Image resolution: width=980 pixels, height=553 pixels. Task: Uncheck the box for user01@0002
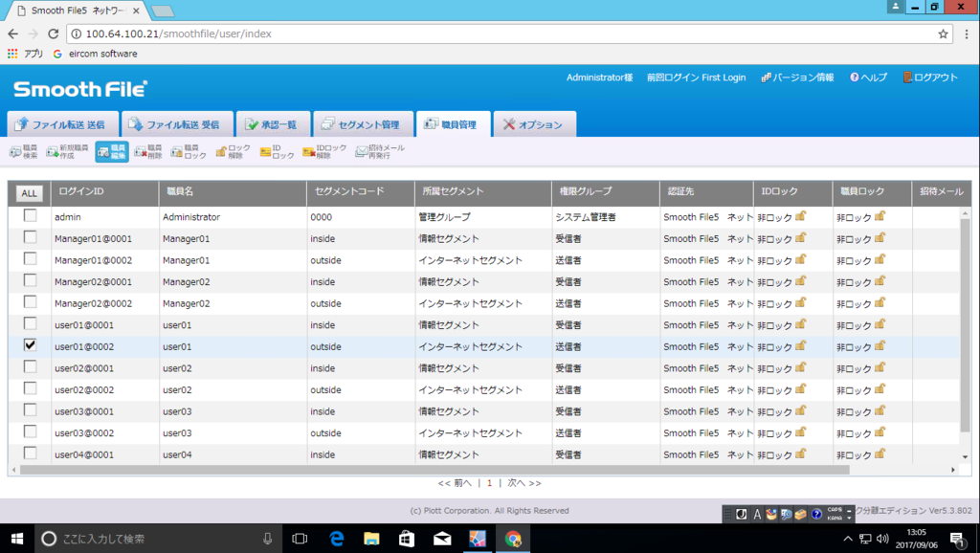click(30, 345)
